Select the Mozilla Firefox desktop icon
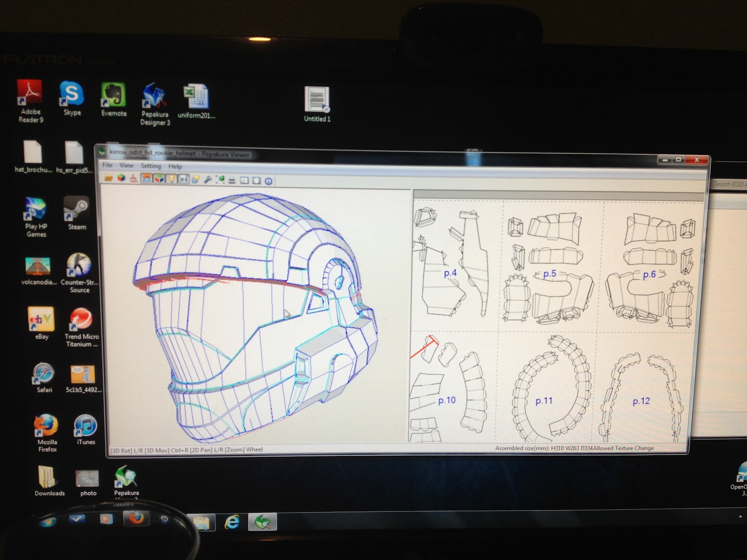The height and width of the screenshot is (560, 747). tap(47, 433)
